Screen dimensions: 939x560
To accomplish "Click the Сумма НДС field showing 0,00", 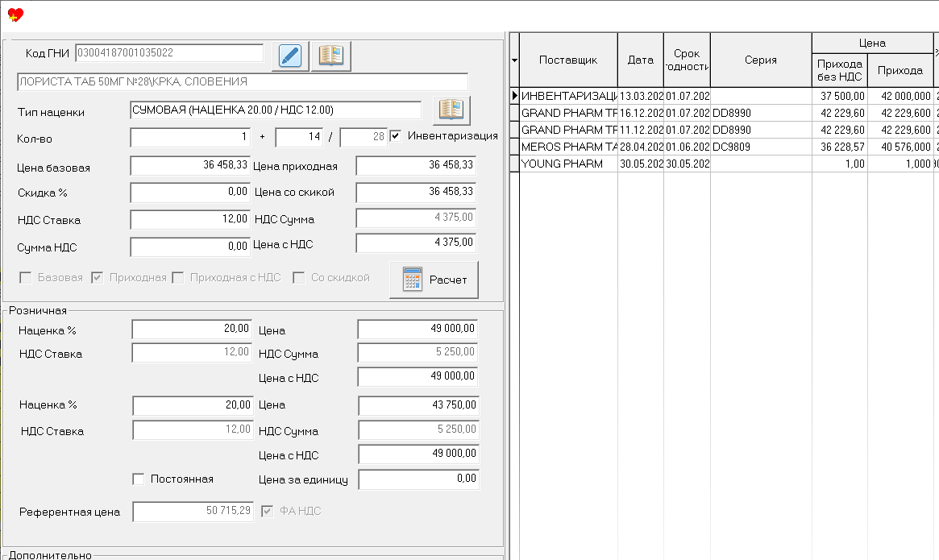I will pyautogui.click(x=190, y=247).
